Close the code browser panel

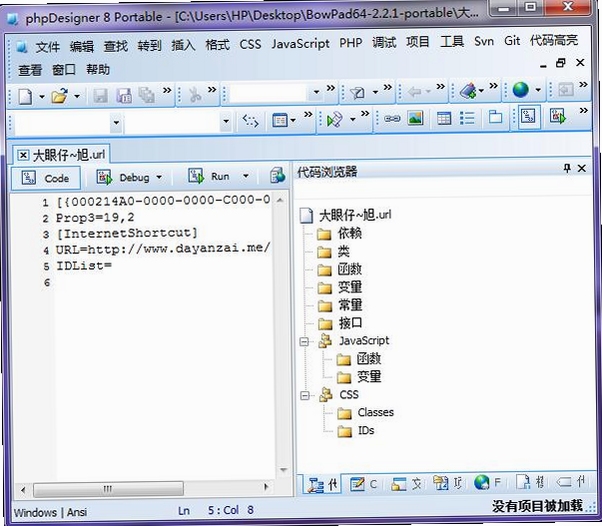point(582,168)
